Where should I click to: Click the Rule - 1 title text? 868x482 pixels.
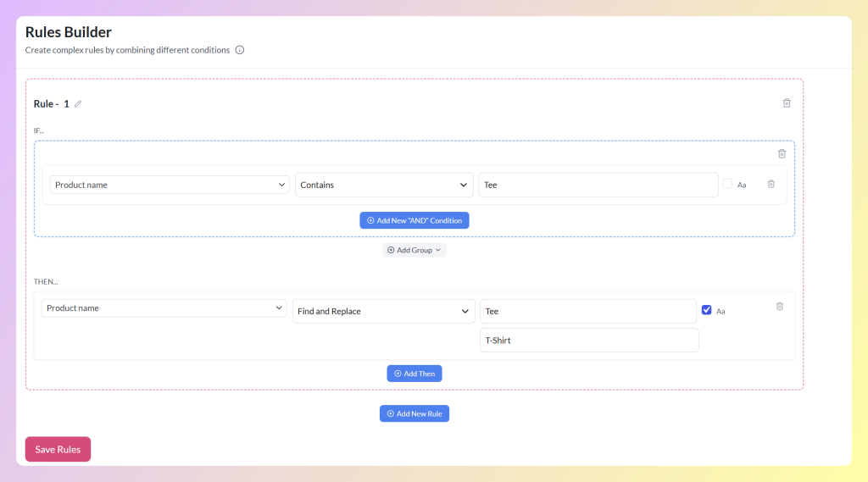coord(52,103)
